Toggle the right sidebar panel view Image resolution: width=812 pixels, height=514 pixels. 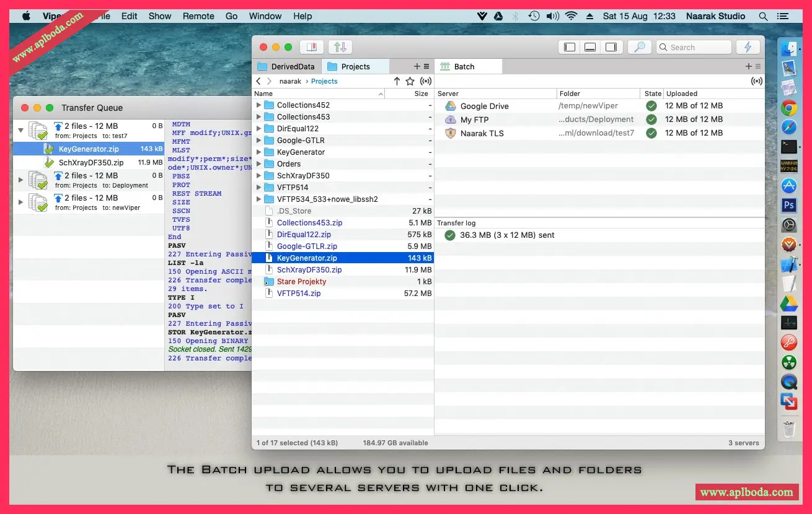(611, 47)
